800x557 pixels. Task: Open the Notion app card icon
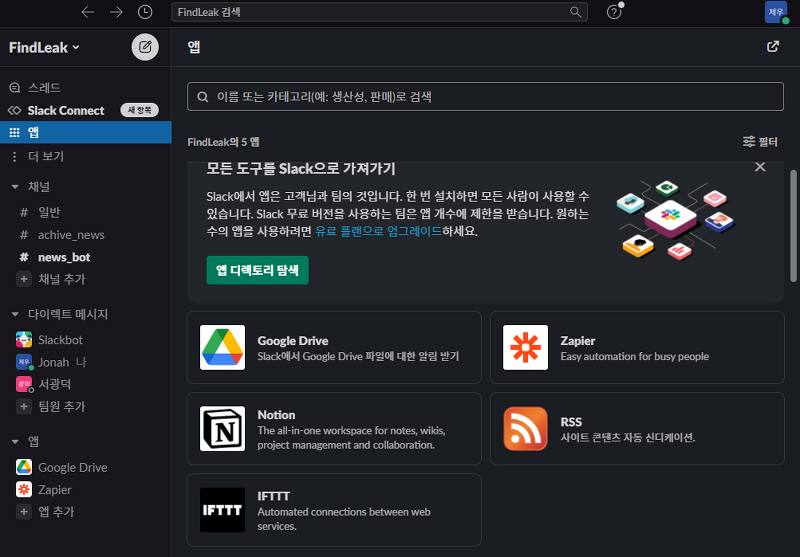(x=222, y=428)
